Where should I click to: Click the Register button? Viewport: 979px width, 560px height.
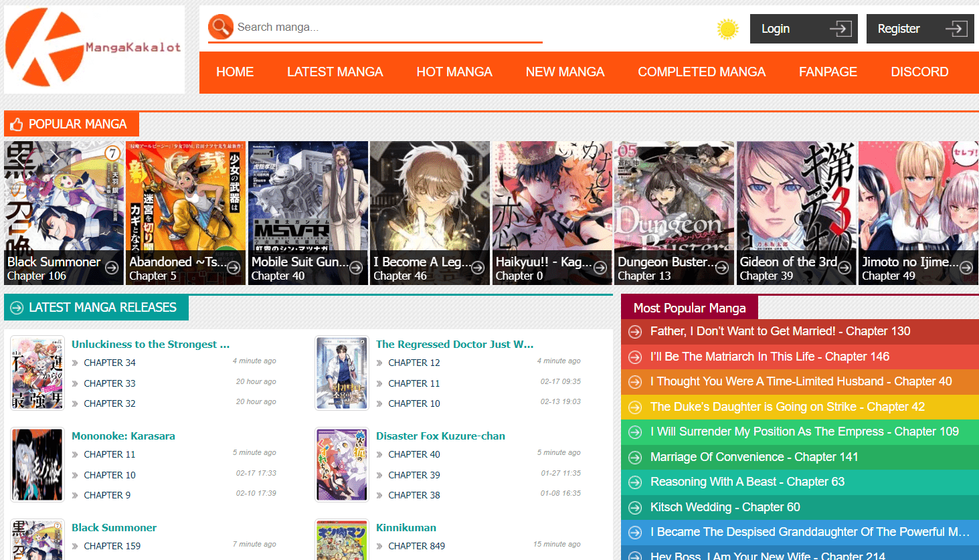click(x=920, y=29)
